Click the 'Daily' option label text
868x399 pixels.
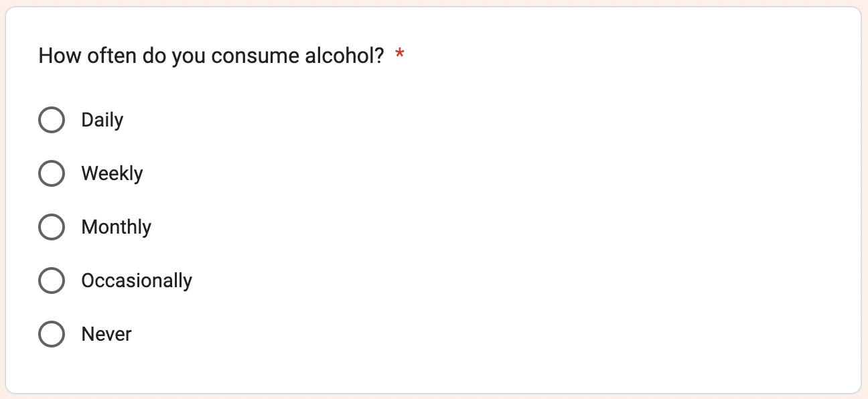pos(102,121)
